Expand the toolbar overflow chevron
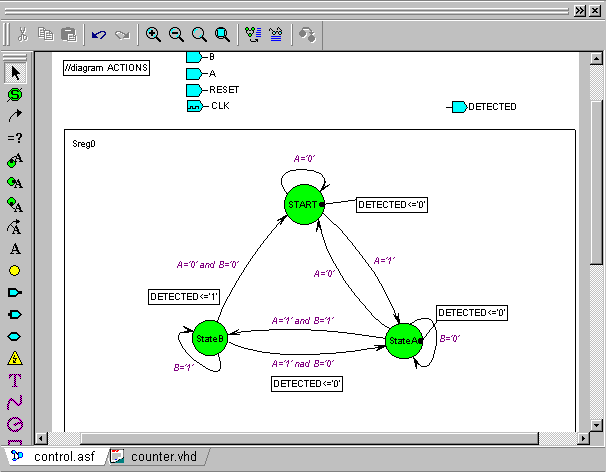This screenshot has width=606, height=473. click(577, 10)
